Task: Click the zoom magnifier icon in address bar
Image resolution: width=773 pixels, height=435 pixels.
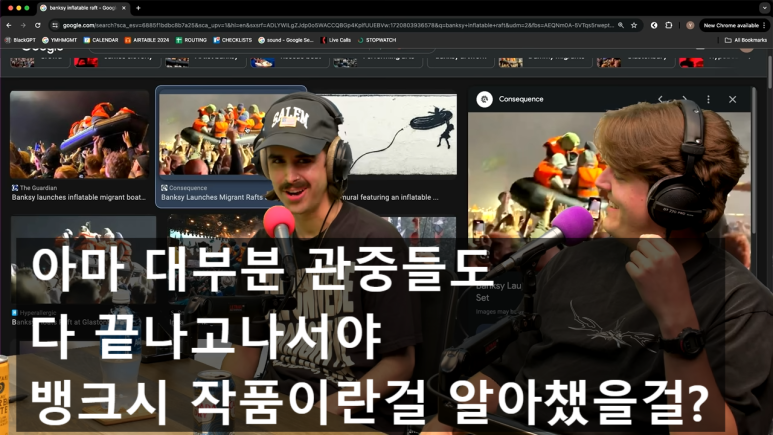Action: (x=621, y=25)
